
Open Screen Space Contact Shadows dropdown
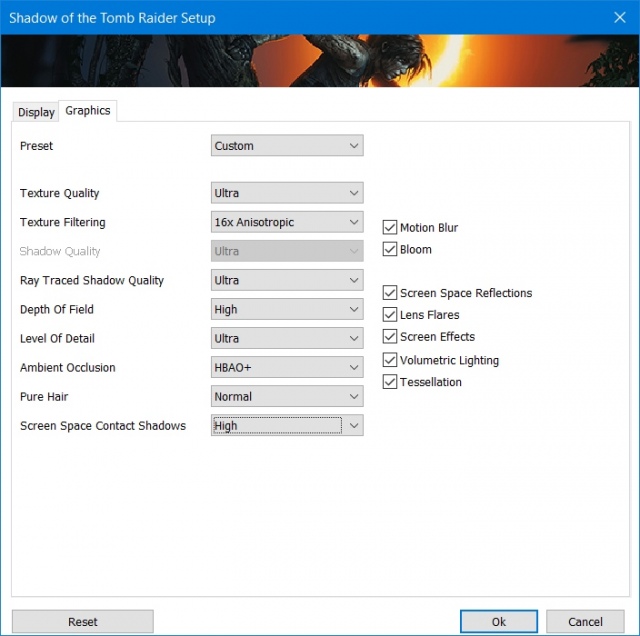coord(287,425)
